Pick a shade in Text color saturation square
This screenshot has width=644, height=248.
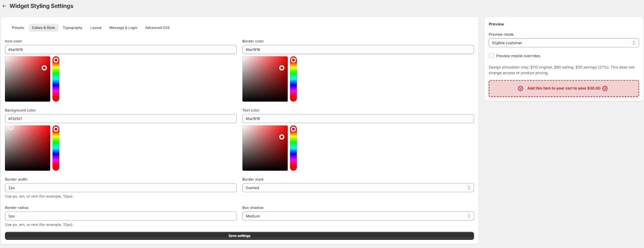coord(265,148)
